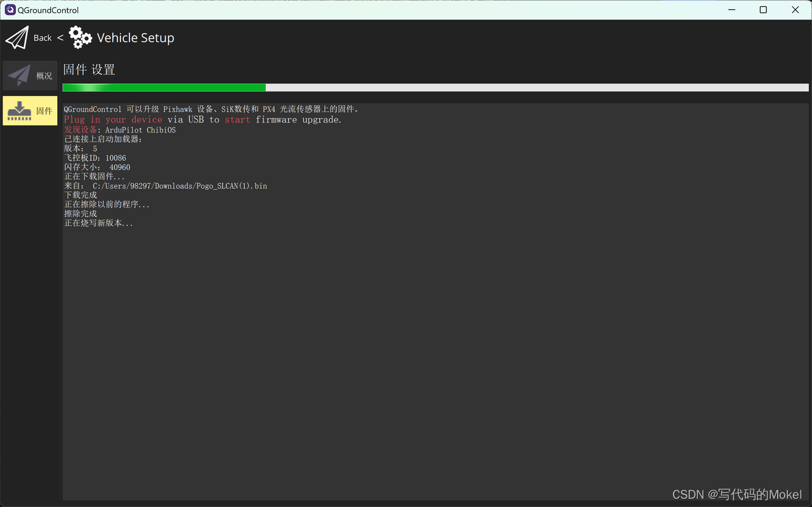
Task: Minimize the QGroundControl window
Action: point(732,10)
